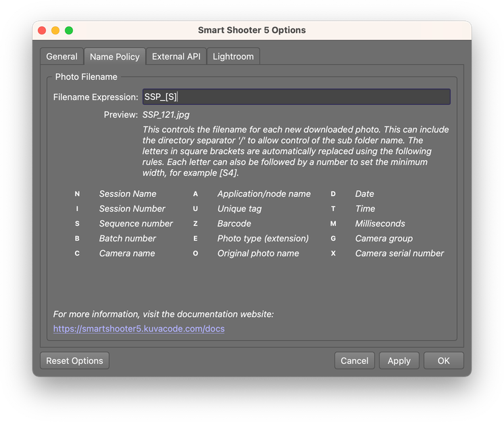504x422 pixels.
Task: Select the Name Policy tab
Action: (115, 57)
